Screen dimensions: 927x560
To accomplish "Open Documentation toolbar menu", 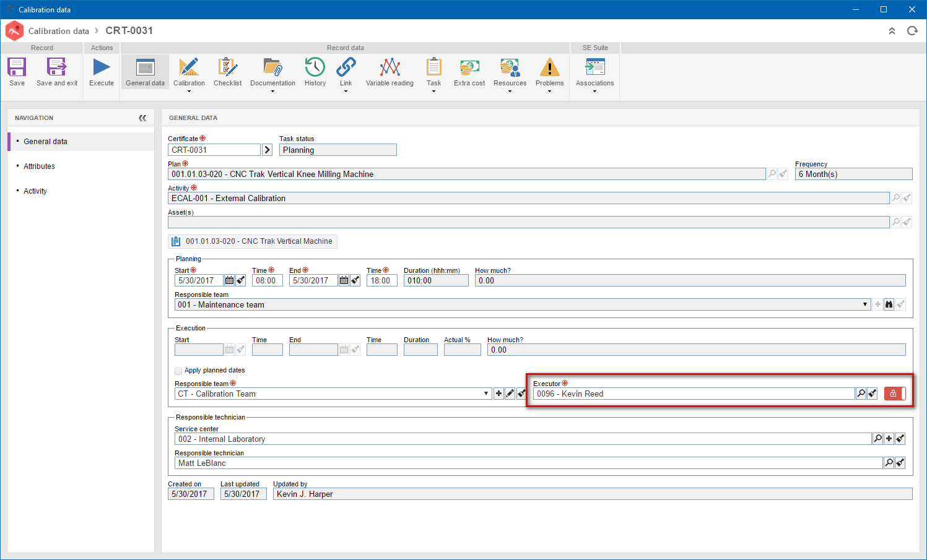I will tap(272, 72).
